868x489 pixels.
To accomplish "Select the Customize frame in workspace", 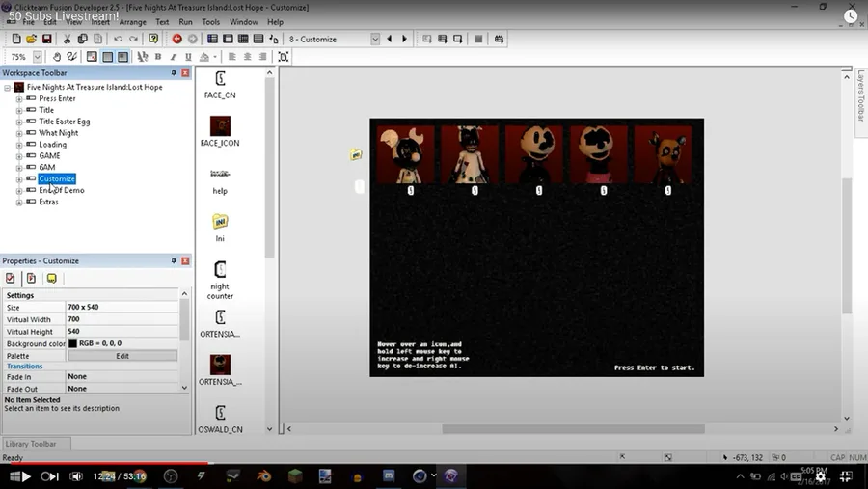I will coord(57,178).
